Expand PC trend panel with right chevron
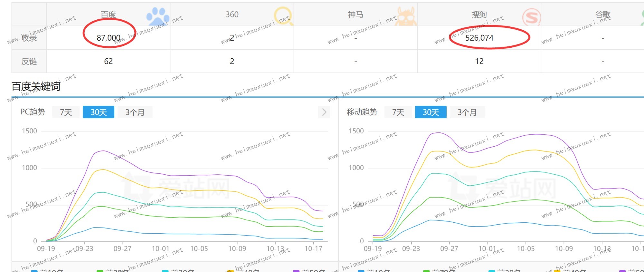644x272 pixels. [324, 112]
